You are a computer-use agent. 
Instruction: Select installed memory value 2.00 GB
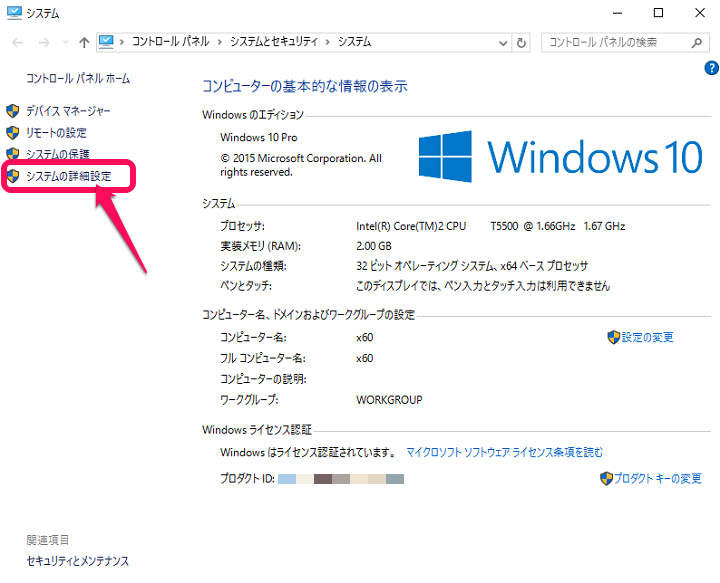[374, 246]
